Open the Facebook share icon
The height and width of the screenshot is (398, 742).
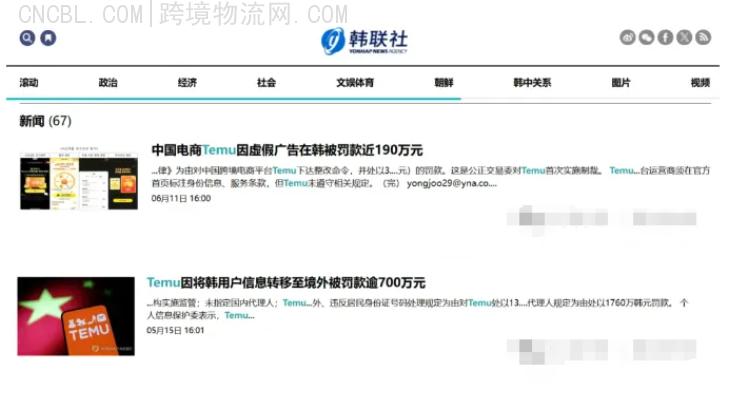click(665, 37)
